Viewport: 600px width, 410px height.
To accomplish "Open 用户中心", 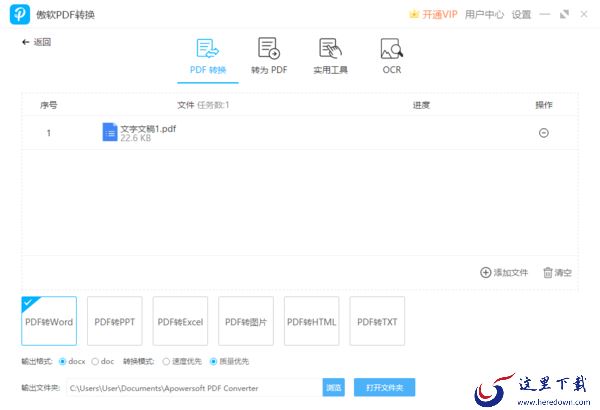I will tap(484, 15).
